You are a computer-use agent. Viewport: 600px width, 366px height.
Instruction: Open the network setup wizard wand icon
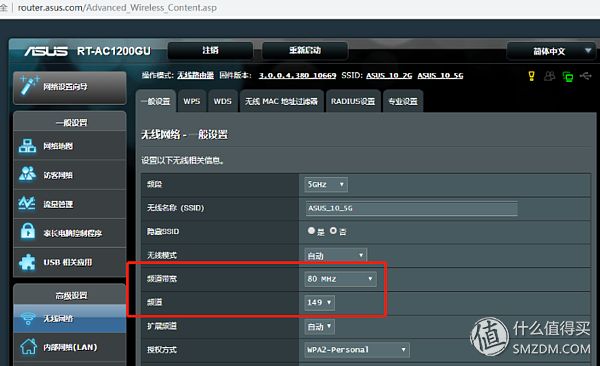[29, 85]
